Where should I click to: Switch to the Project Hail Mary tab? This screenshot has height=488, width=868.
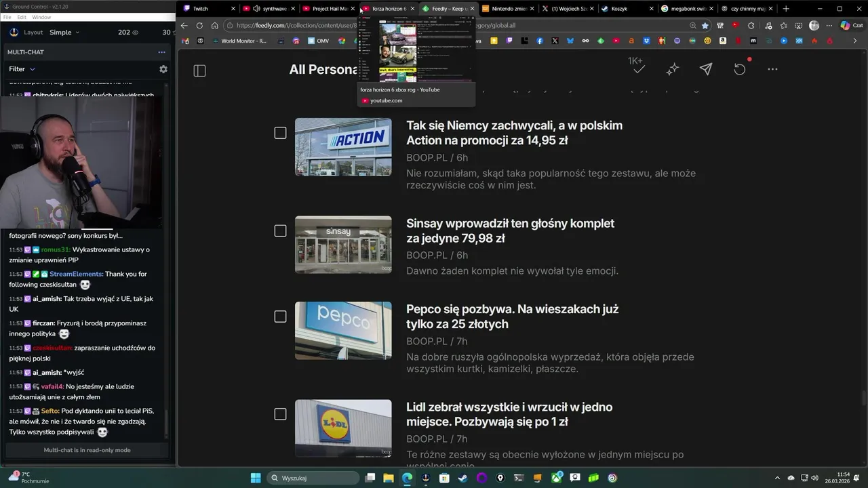328,9
